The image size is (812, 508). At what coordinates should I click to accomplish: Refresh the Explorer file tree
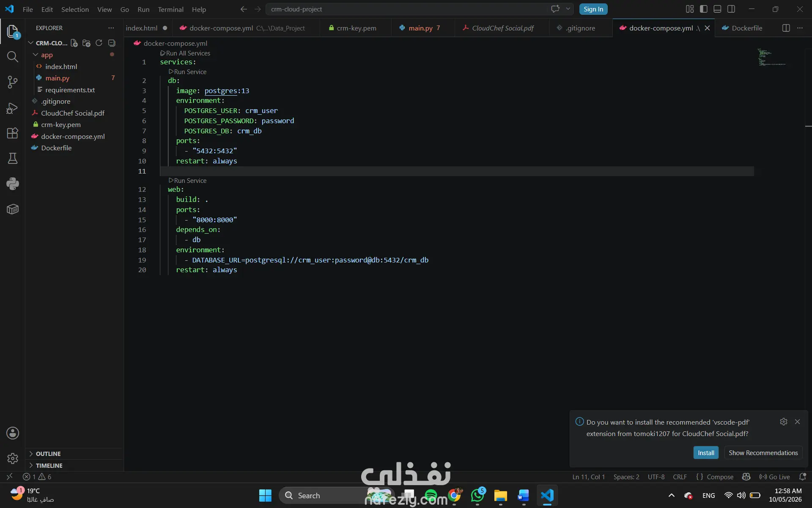pos(99,43)
